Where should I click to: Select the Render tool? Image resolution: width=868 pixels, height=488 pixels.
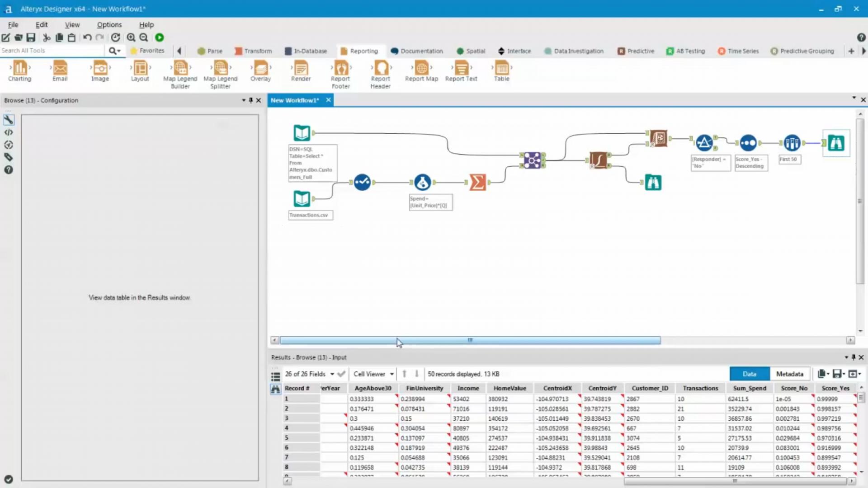coord(301,71)
